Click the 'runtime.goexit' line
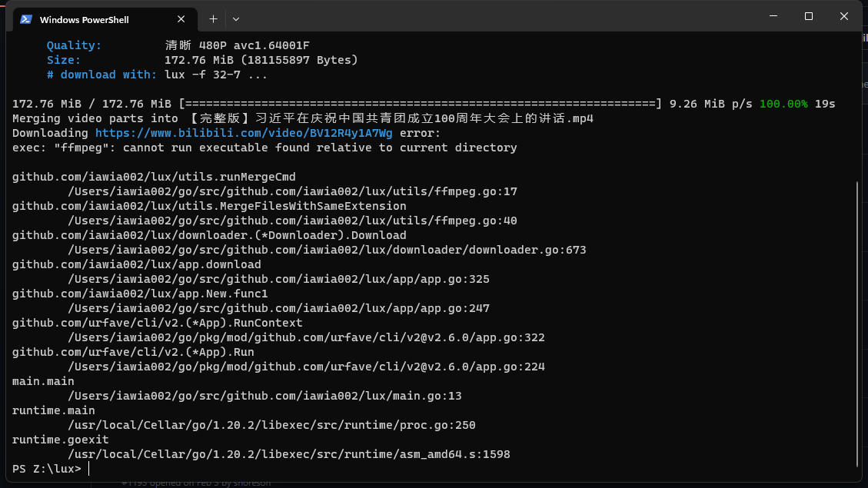Image resolution: width=868 pixels, height=488 pixels. coord(60,440)
